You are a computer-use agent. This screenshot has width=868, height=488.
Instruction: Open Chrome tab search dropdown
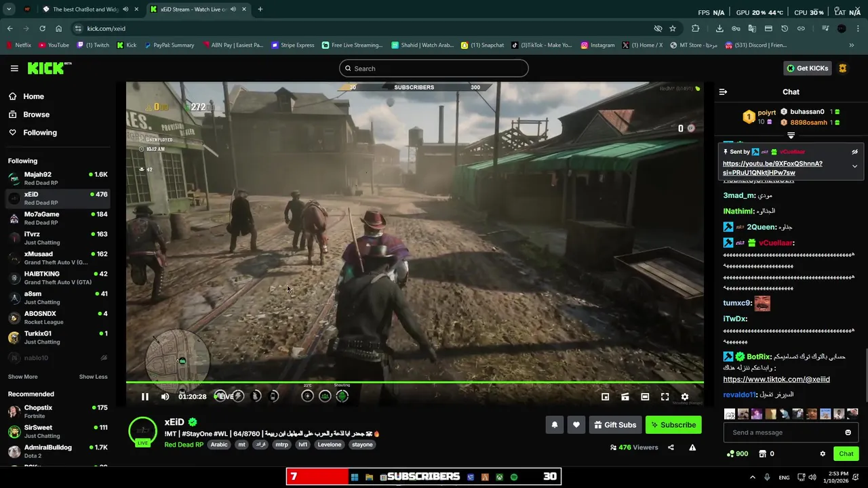[x=9, y=9]
